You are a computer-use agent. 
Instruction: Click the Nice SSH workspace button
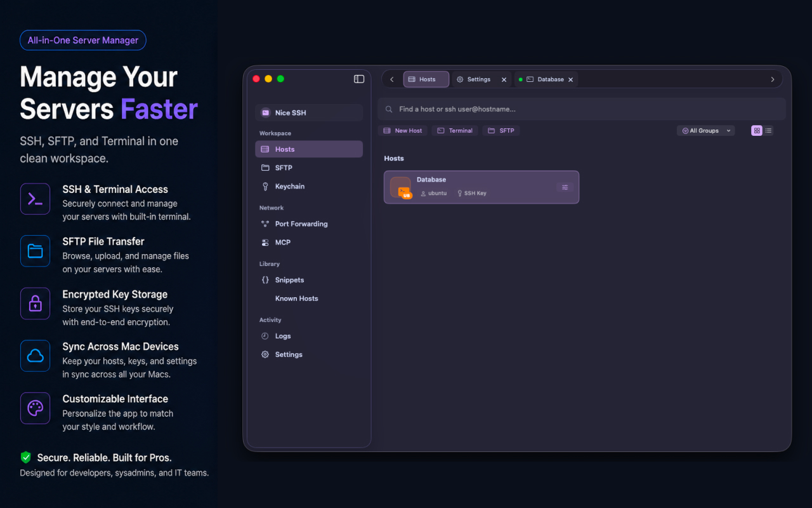pyautogui.click(x=309, y=112)
